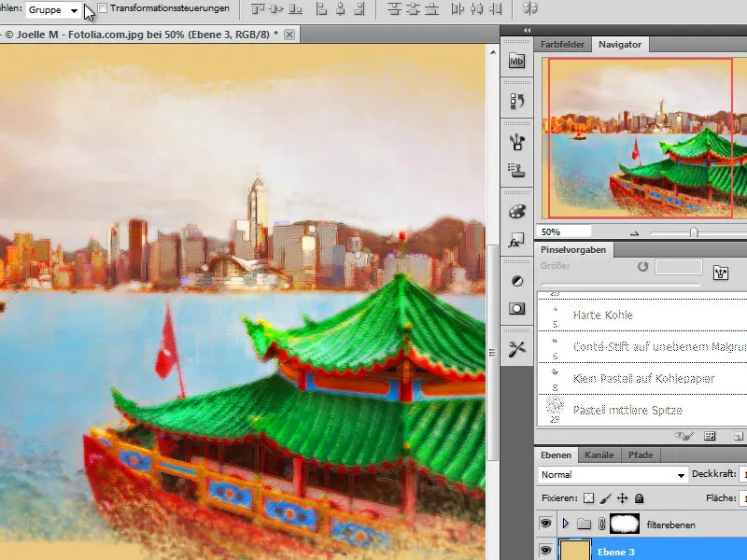Enable the Transformationssteuerungen checkbox
The image size is (747, 560).
click(102, 8)
